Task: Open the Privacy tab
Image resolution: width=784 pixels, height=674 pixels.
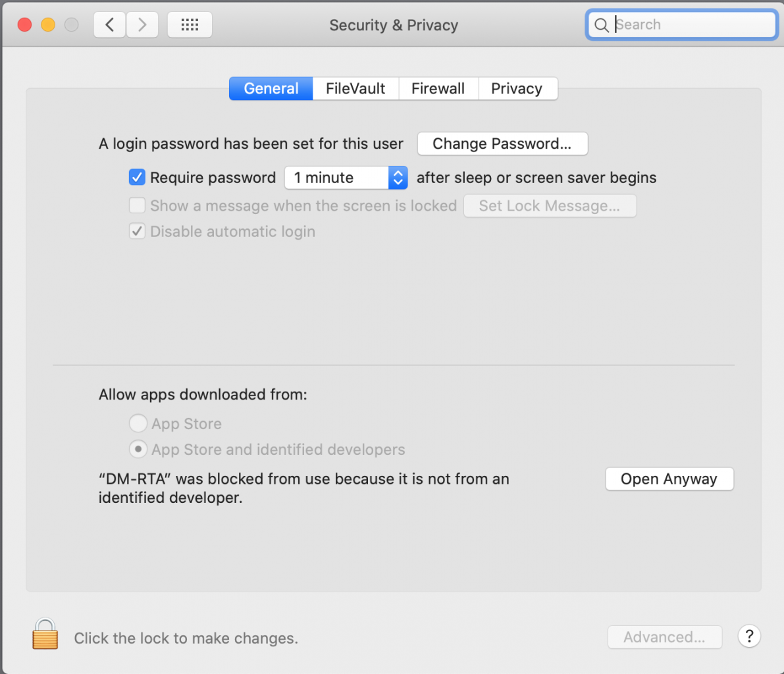Action: 517,88
